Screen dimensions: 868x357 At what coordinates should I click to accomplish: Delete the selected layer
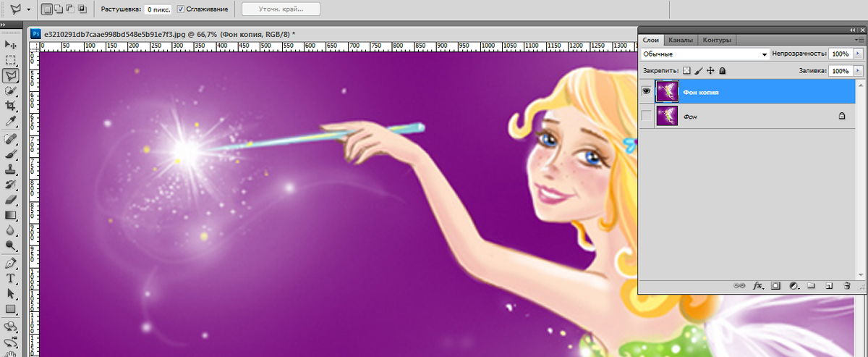coord(847,286)
